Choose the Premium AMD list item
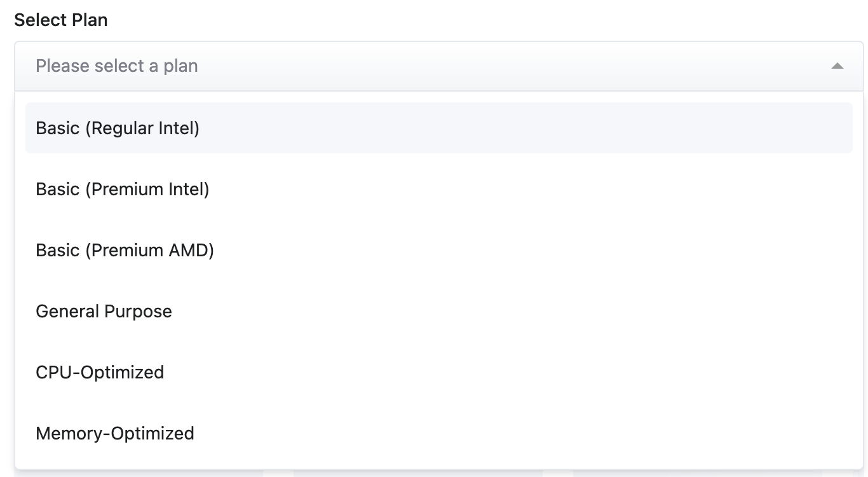 click(x=125, y=250)
